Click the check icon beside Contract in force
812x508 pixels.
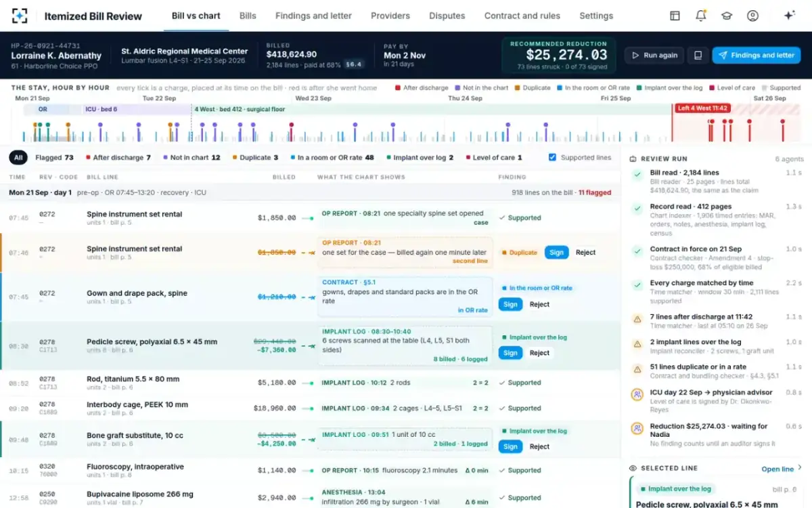point(637,251)
